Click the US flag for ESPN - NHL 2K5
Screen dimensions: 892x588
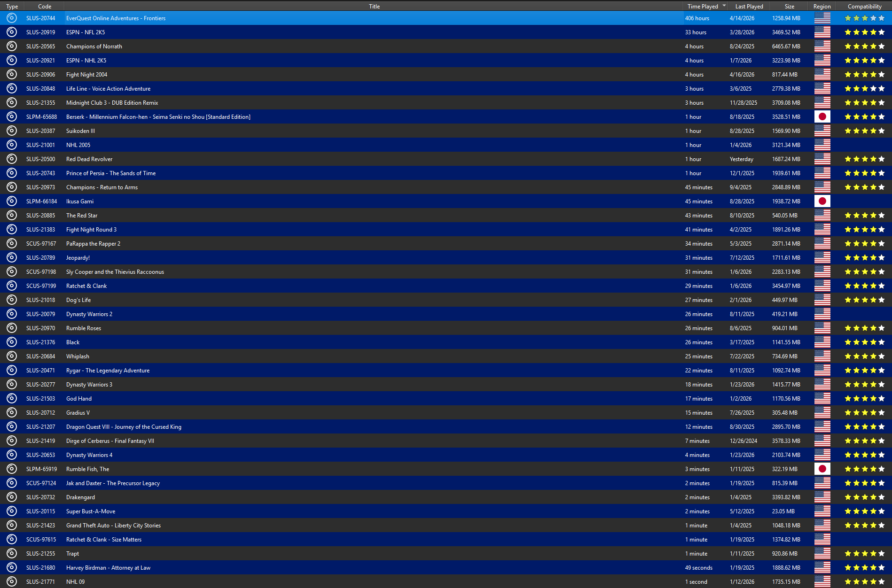click(x=822, y=60)
